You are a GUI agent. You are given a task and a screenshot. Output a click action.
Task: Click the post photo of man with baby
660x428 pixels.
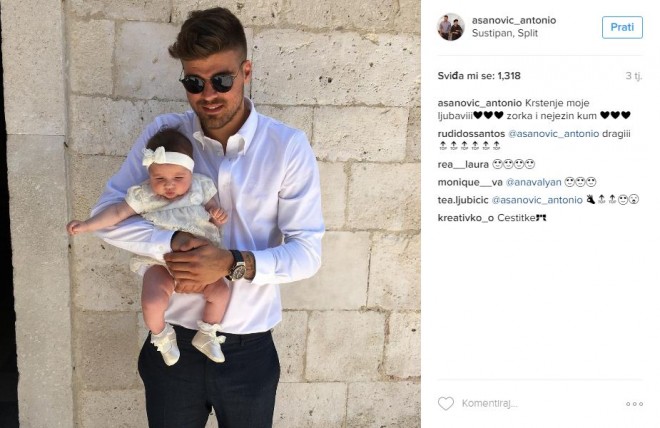point(210,214)
